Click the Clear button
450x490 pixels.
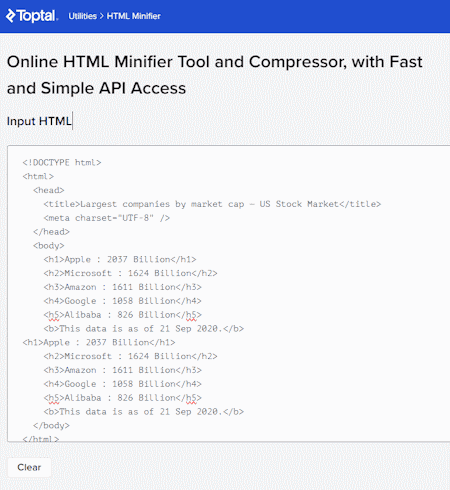29,467
